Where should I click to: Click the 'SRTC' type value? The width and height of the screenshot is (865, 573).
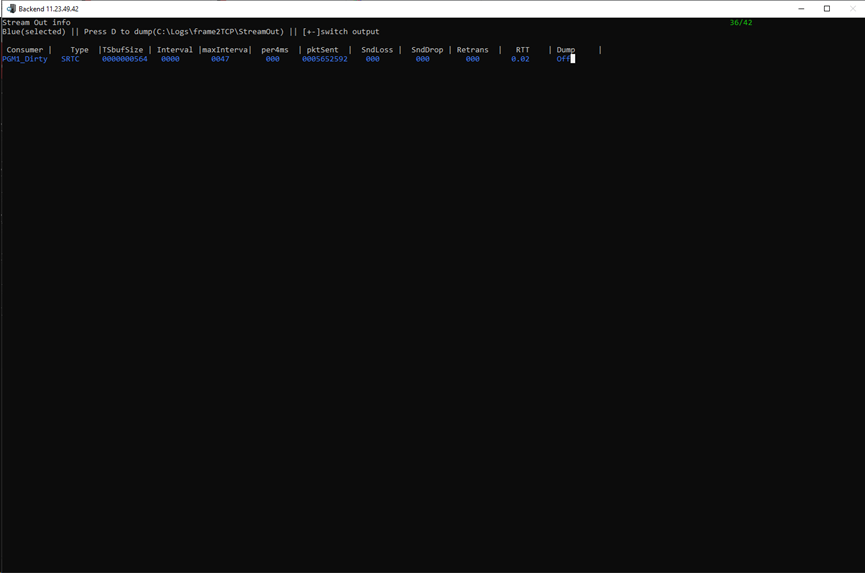(70, 59)
